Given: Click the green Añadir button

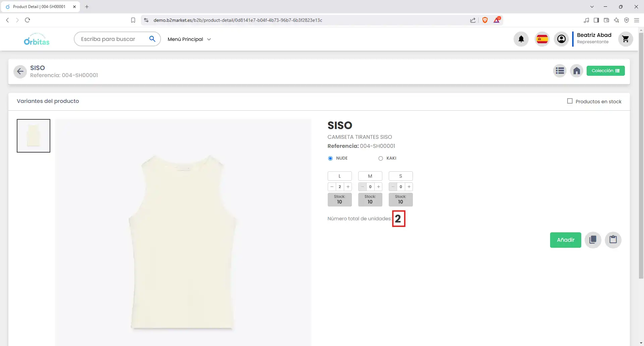Looking at the screenshot, I should (x=565, y=240).
